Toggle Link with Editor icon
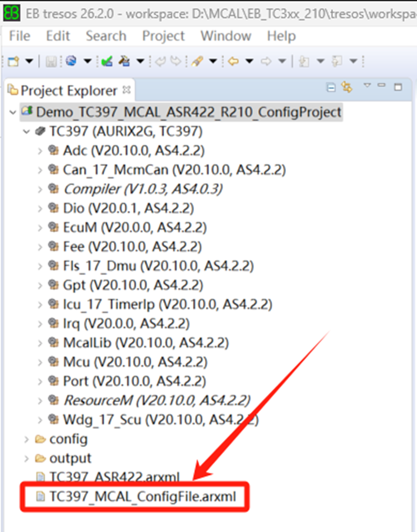Viewport: 417px width, 532px height. coord(346,87)
